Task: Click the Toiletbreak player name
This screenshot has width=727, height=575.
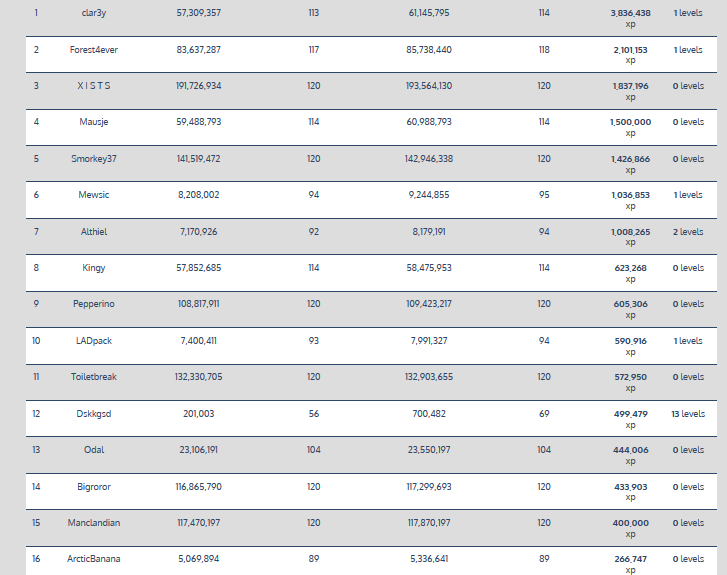Action: [94, 377]
